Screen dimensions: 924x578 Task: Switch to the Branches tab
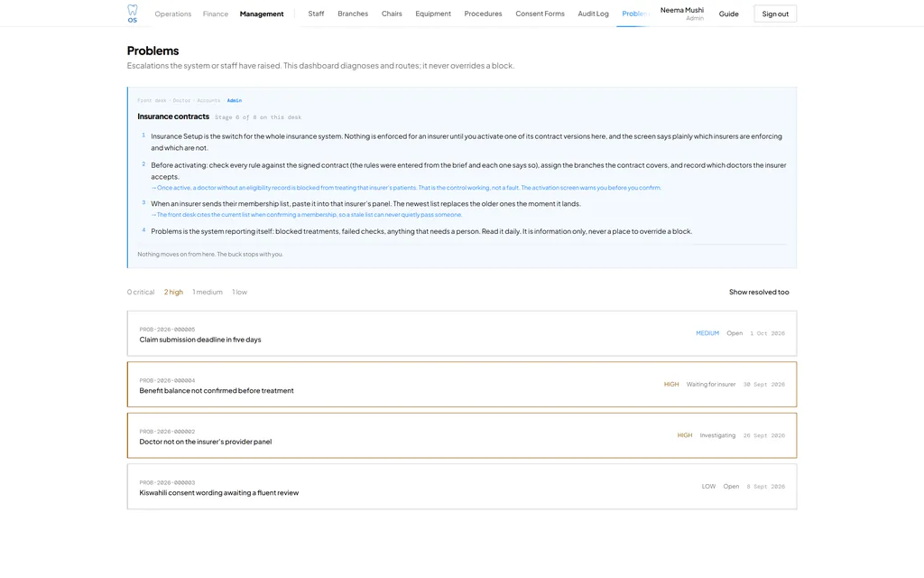tap(353, 14)
